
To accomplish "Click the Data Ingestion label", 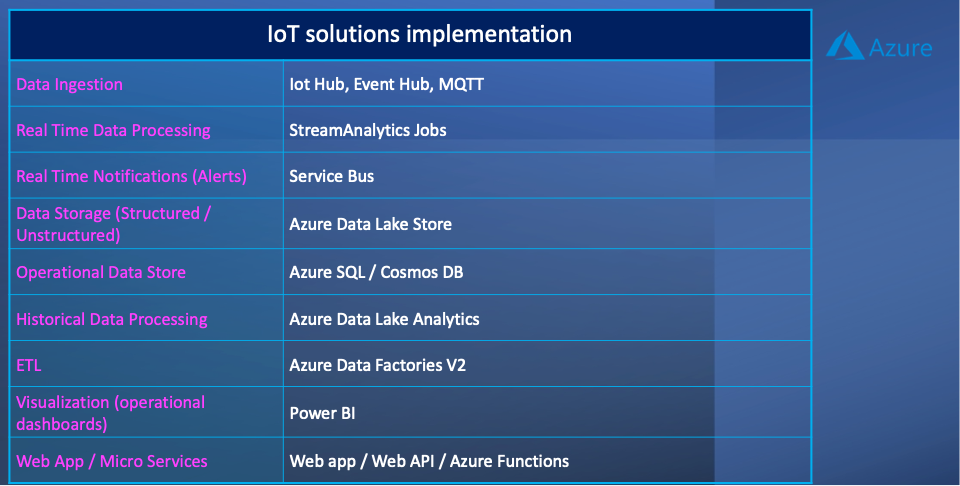I will pos(69,84).
